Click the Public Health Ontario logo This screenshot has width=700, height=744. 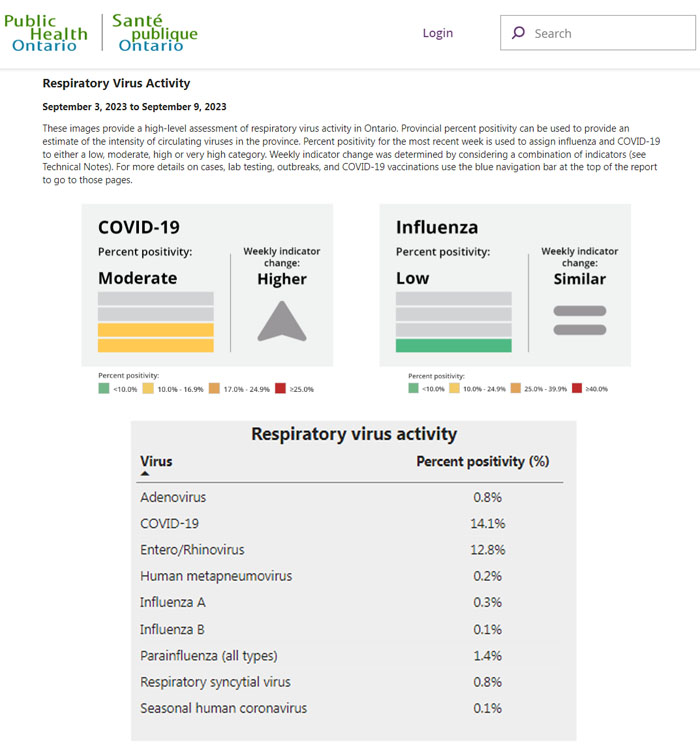[45, 33]
